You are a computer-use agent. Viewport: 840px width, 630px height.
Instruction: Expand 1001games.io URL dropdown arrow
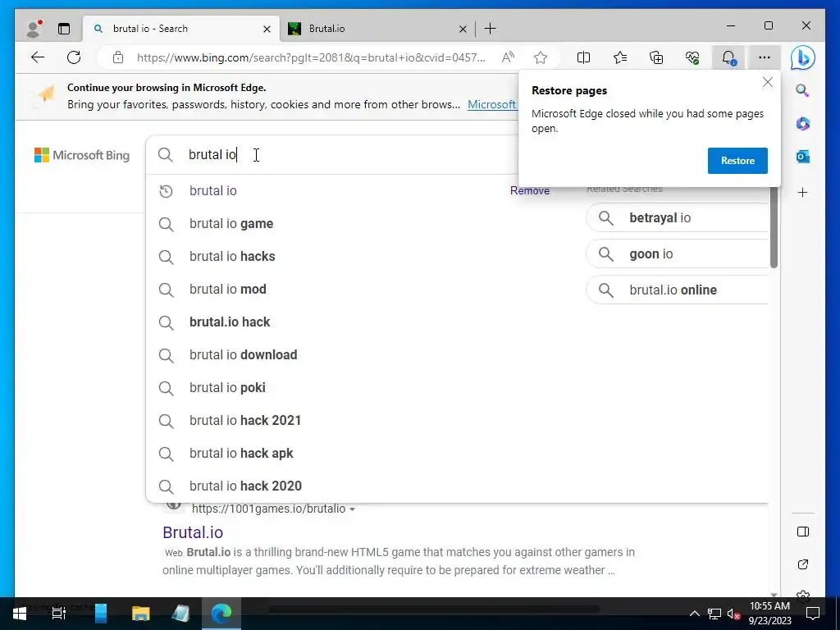pos(352,509)
